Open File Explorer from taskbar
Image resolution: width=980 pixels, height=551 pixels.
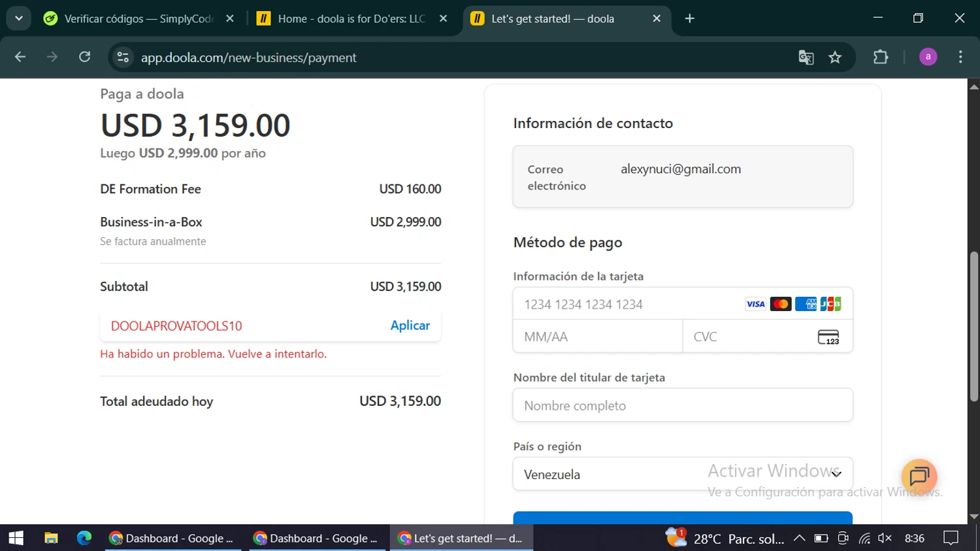[x=51, y=538]
